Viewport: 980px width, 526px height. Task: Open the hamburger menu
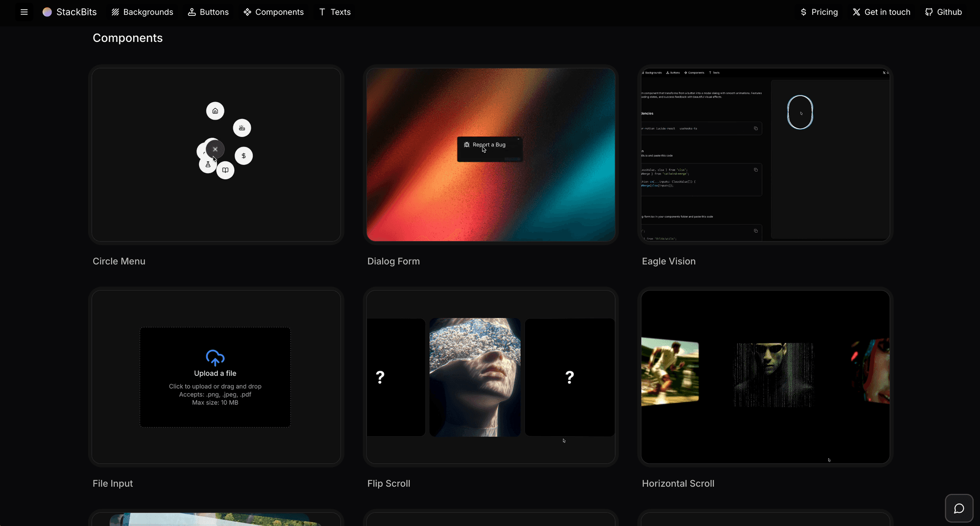tap(24, 12)
